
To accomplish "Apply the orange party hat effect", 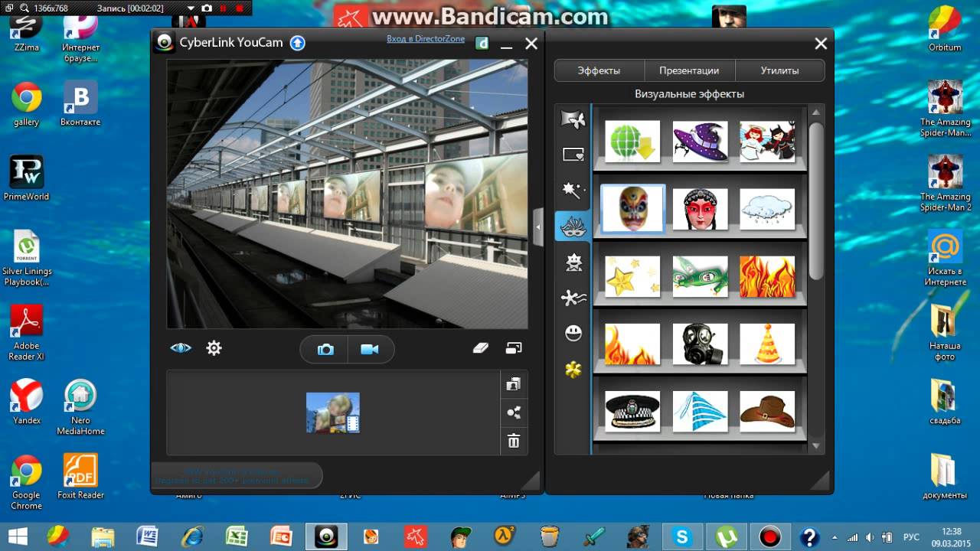I will pos(767,344).
